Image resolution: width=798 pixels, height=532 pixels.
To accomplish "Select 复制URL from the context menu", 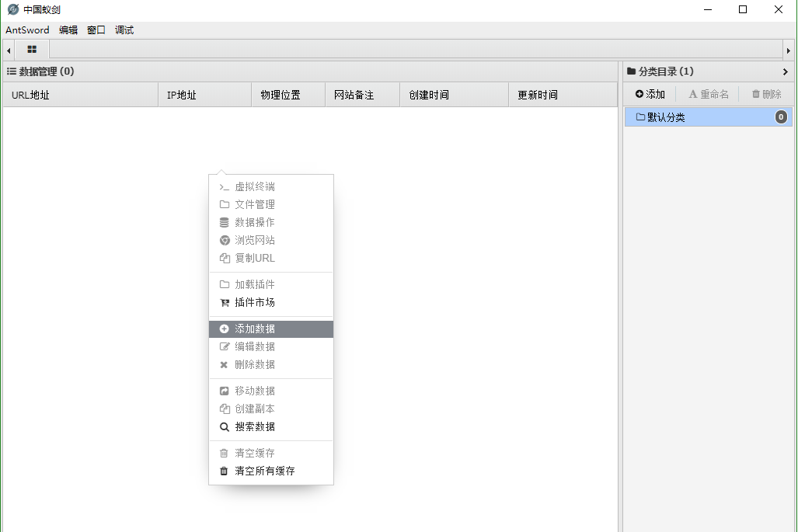I will pyautogui.click(x=270, y=258).
